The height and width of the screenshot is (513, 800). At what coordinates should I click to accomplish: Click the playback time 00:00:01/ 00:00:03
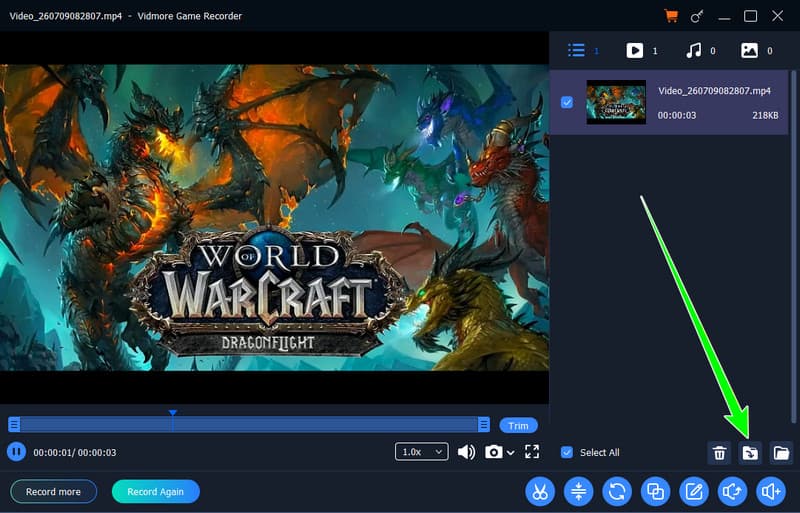point(74,453)
